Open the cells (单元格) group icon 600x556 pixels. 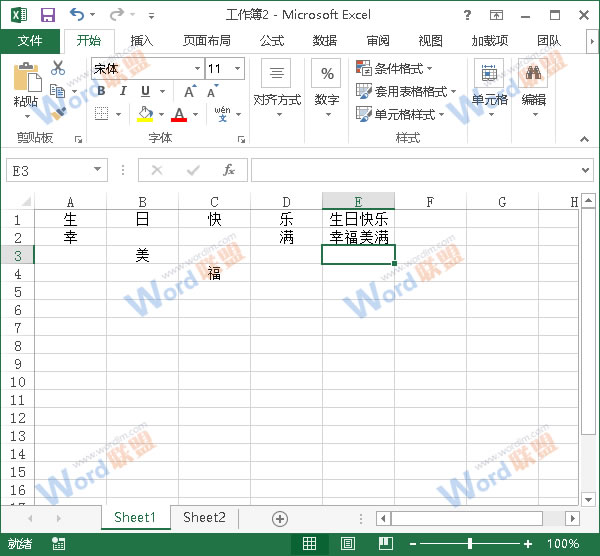[489, 73]
